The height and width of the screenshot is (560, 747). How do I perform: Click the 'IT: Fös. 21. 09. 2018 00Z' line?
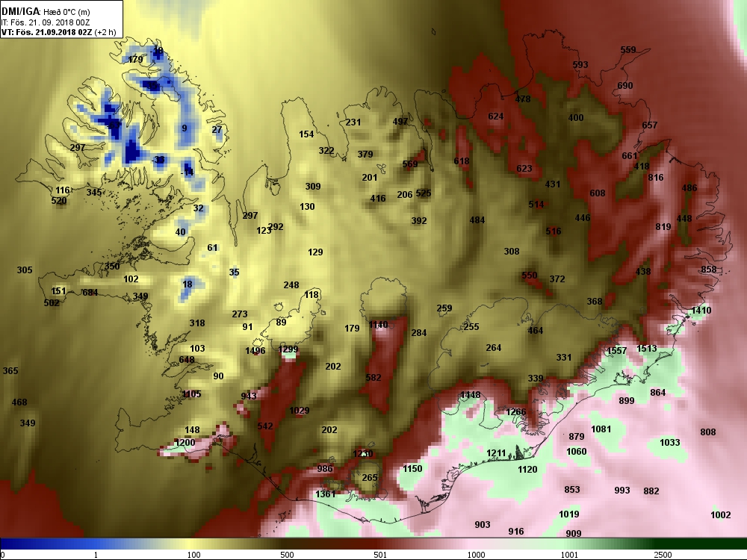(46, 22)
